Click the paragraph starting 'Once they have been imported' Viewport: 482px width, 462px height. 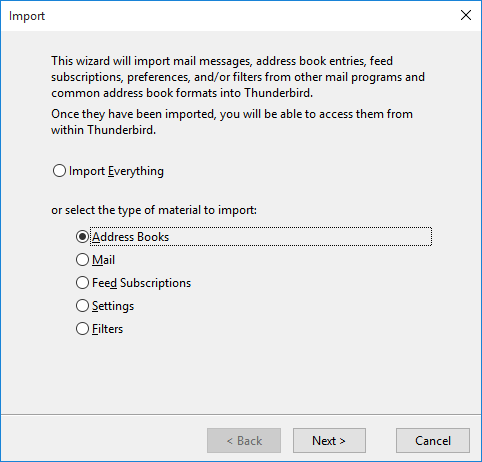pos(232,122)
